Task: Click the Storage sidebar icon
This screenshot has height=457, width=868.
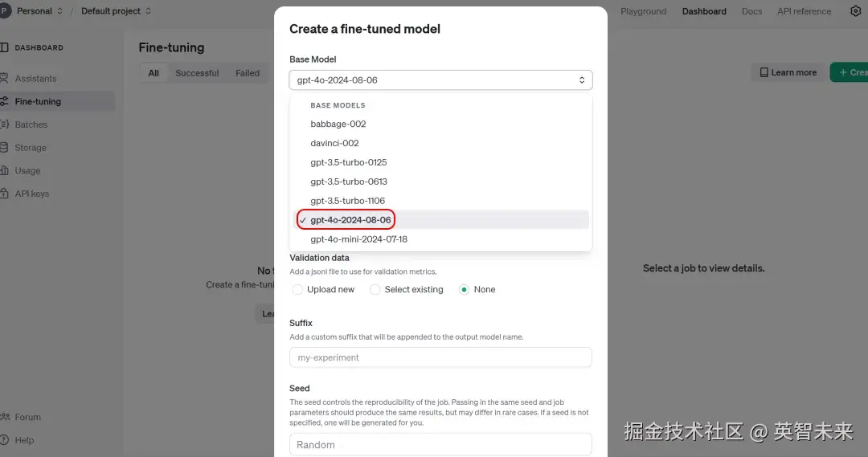Action: point(4,148)
